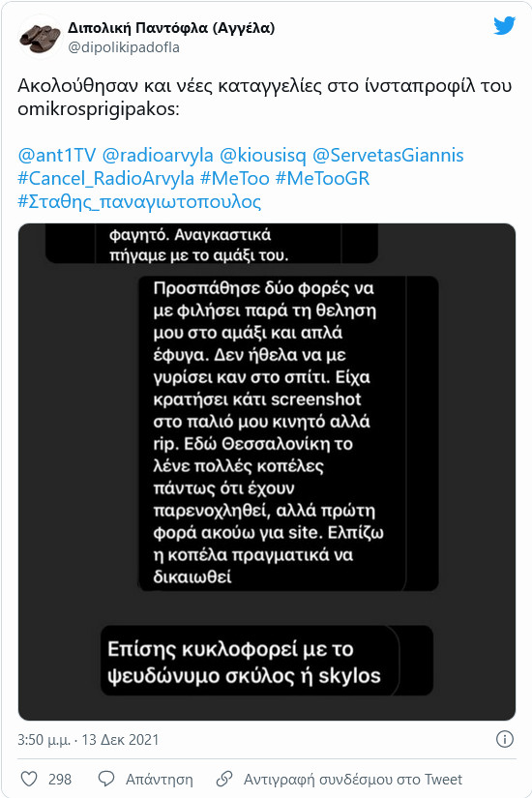The width and height of the screenshot is (532, 798).
Task: Open the #MeToo hashtag
Action: coord(235,178)
